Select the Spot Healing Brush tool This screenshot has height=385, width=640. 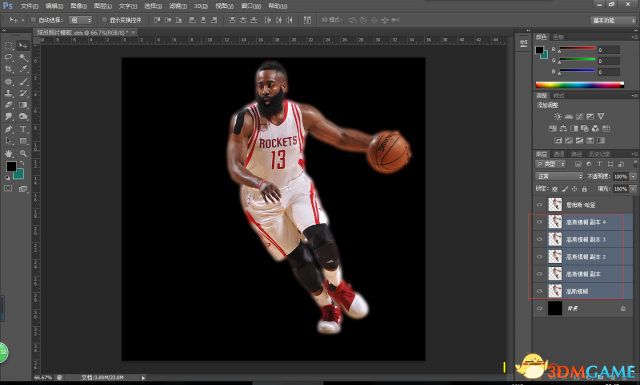9,82
